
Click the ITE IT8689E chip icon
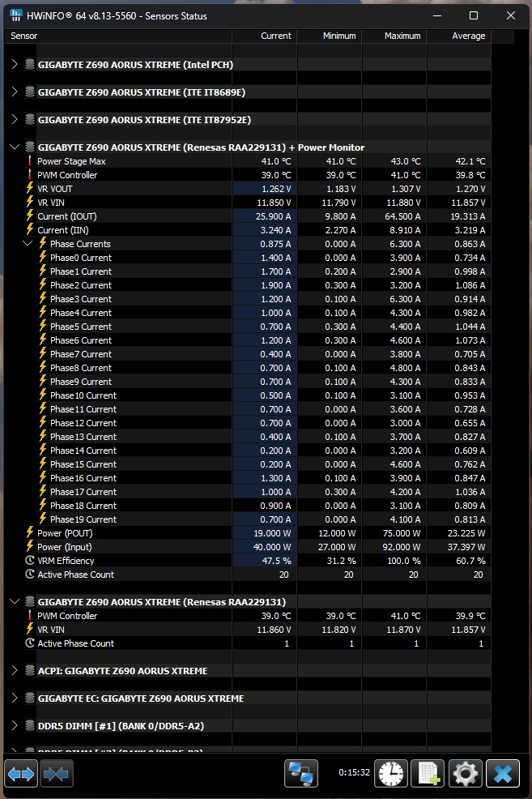point(29,92)
